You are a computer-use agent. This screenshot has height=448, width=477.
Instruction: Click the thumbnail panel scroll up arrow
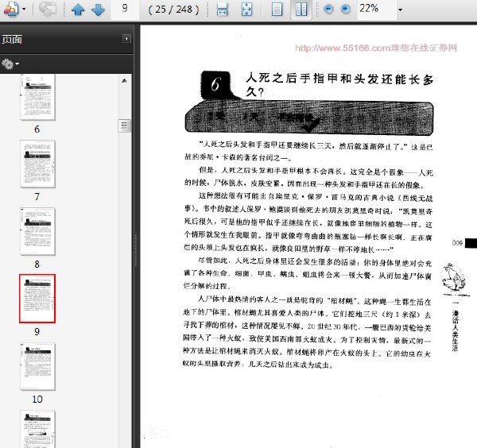[x=124, y=80]
